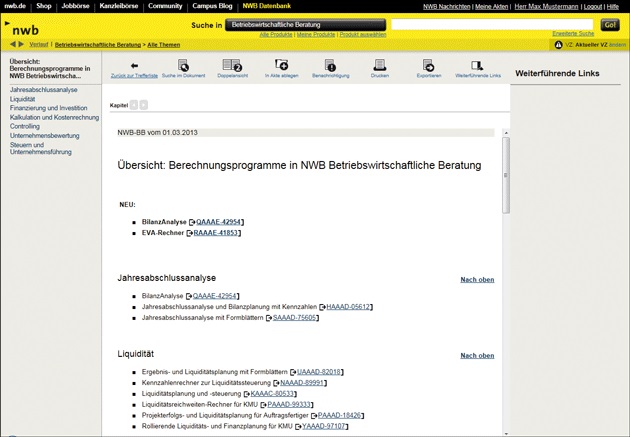Click 'In Akte ablegen' file icon
630x437 pixels.
tap(281, 65)
